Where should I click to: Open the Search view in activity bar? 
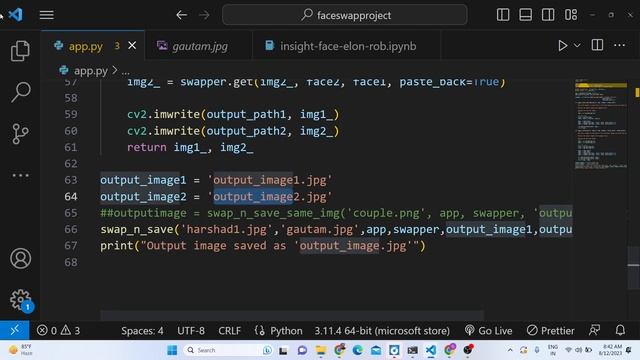click(20, 92)
